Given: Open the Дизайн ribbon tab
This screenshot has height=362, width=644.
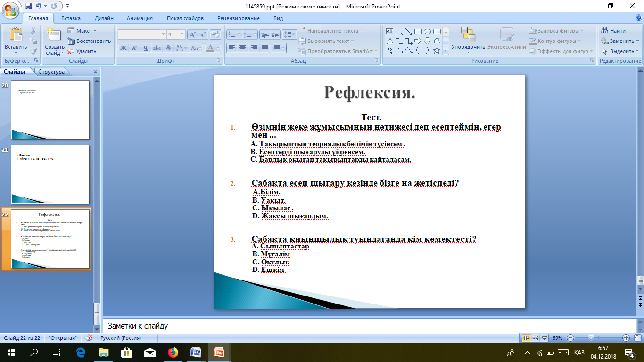Looking at the screenshot, I should [x=104, y=18].
